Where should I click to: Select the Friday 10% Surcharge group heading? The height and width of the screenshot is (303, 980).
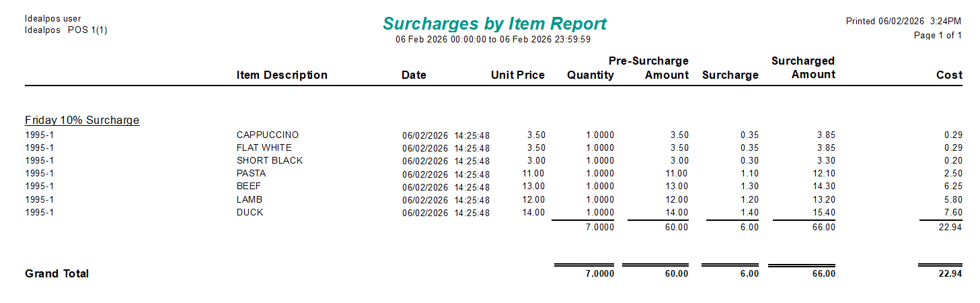[82, 121]
